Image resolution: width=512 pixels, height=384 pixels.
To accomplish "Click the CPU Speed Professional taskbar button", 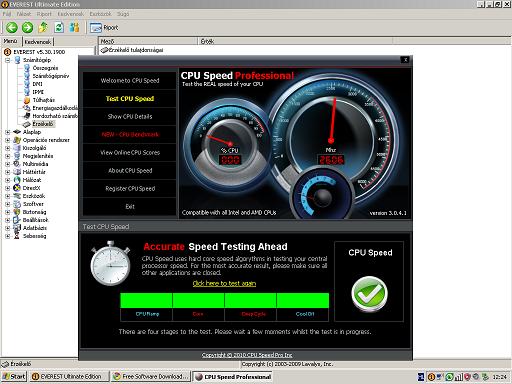I will [233, 377].
